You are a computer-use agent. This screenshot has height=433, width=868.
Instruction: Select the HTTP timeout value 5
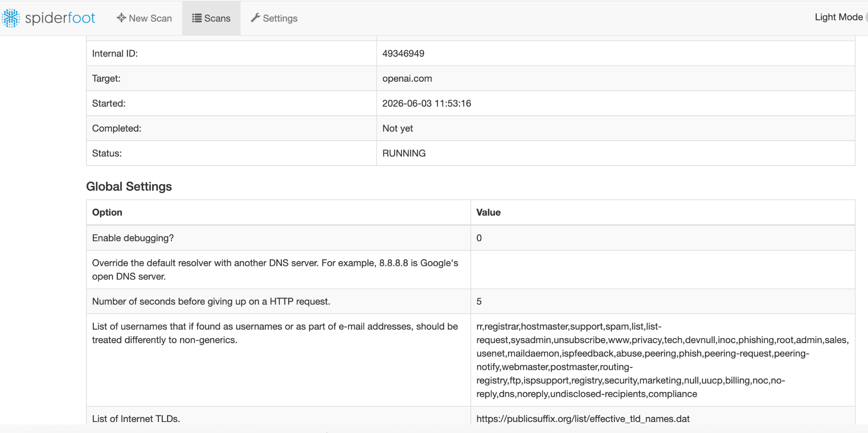(x=479, y=301)
